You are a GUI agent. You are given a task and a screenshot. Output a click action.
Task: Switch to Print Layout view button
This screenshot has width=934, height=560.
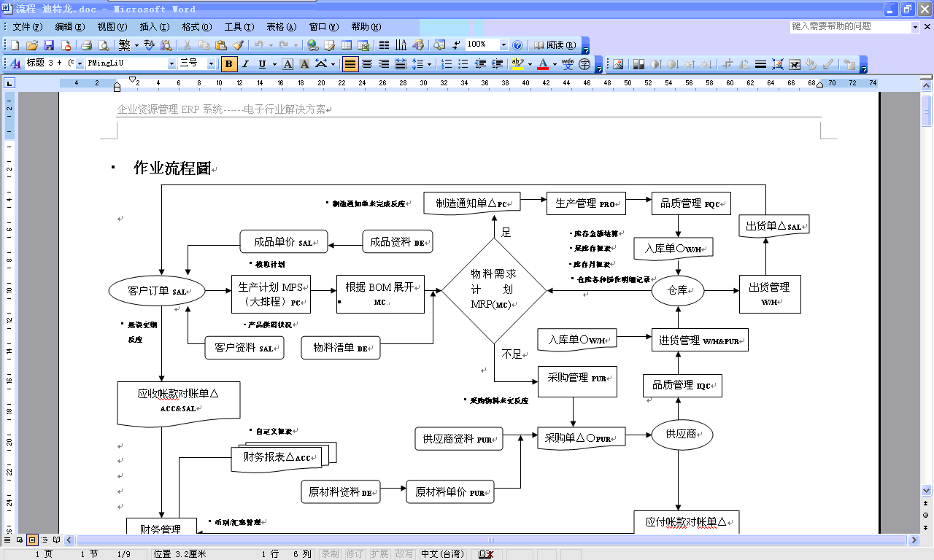click(x=32, y=540)
